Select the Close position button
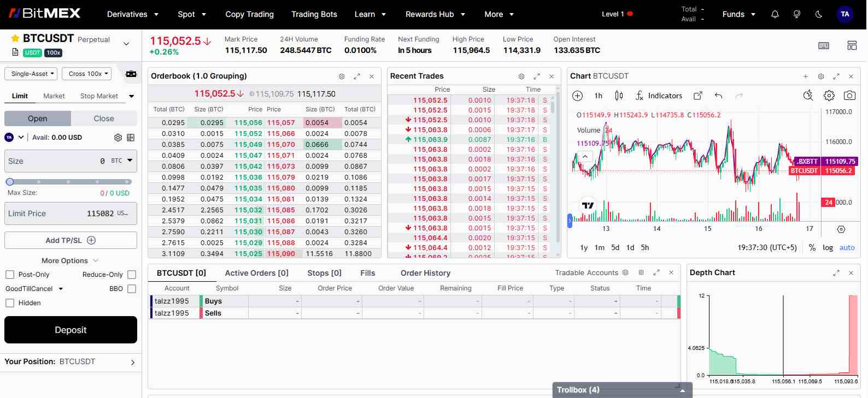This screenshot has height=398, width=868. tap(104, 118)
